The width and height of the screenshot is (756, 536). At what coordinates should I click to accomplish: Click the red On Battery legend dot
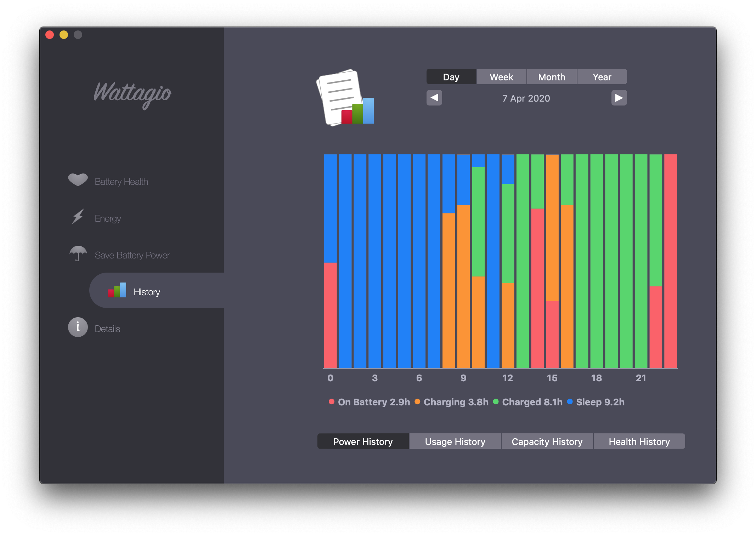click(332, 401)
